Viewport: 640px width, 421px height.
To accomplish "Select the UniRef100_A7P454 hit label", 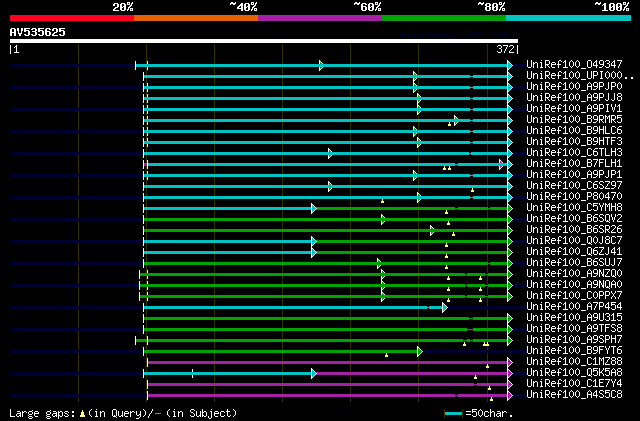I will [x=574, y=307].
